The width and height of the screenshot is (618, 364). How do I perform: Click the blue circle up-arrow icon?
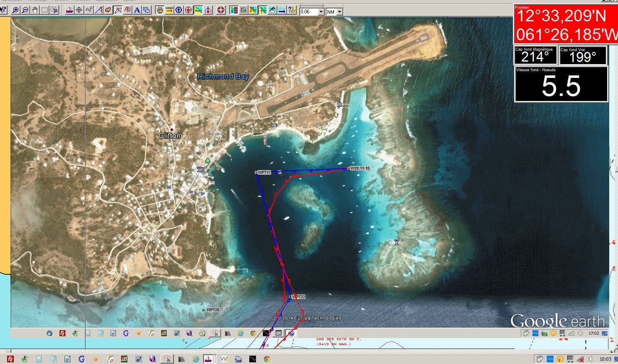[x=178, y=10]
